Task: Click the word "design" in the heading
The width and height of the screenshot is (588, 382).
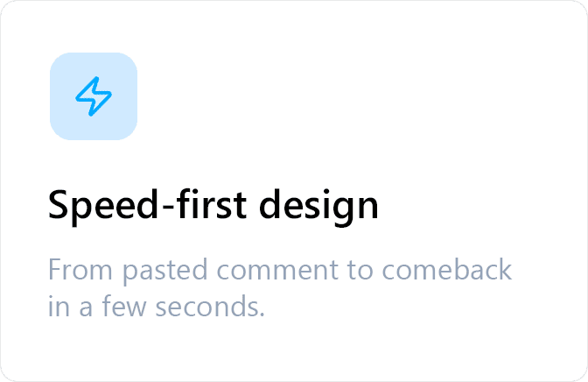Action: tap(317, 207)
